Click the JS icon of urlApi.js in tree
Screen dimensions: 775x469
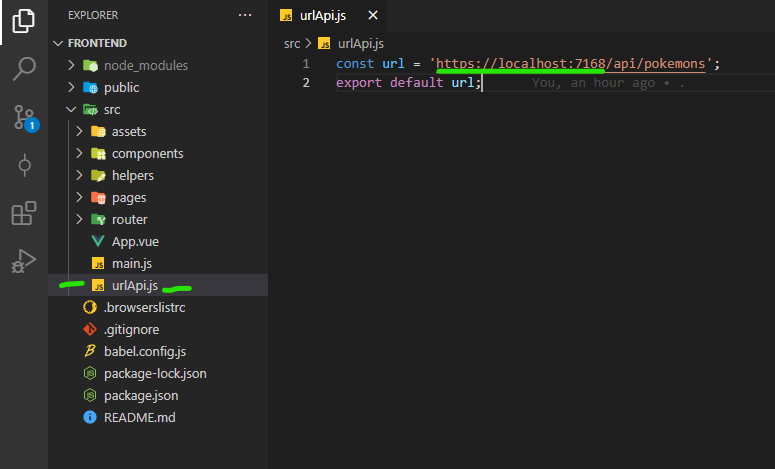pyautogui.click(x=98, y=286)
